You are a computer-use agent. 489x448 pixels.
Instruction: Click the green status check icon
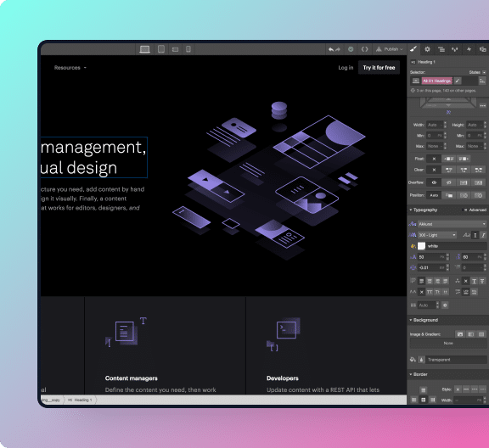click(351, 49)
